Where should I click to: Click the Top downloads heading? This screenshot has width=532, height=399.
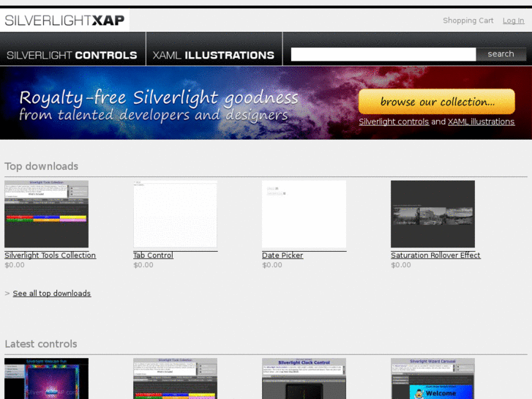click(42, 166)
